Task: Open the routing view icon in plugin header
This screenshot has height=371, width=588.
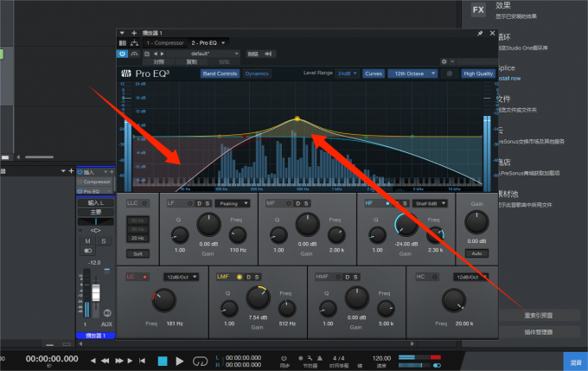Action: (x=134, y=43)
